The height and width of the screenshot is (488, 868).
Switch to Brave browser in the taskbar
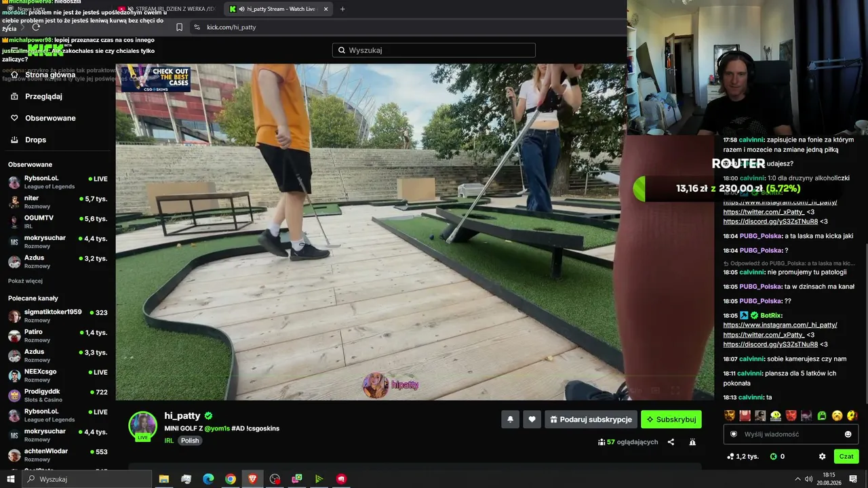pos(253,479)
